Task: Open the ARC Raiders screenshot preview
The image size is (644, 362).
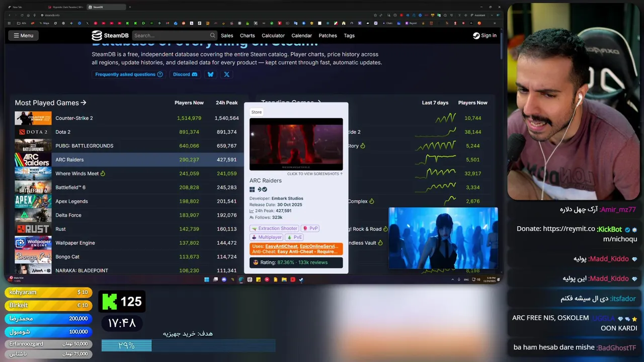Action: tap(296, 144)
